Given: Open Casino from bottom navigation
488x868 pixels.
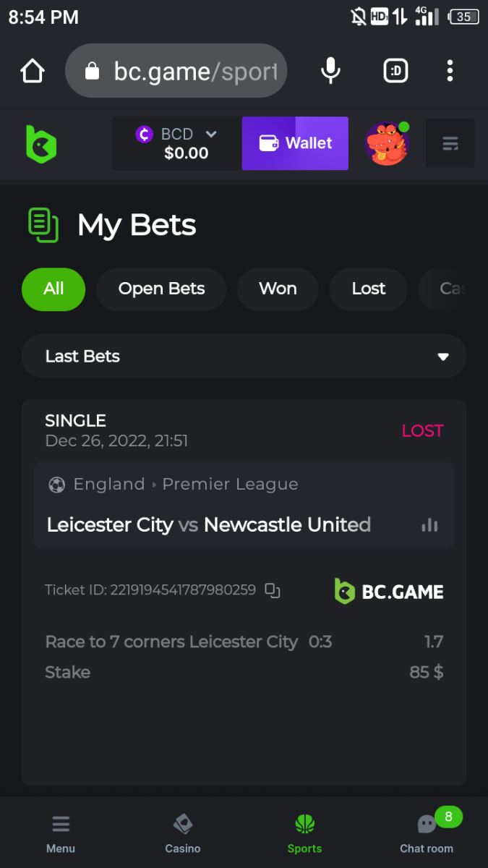Looking at the screenshot, I should (183, 833).
